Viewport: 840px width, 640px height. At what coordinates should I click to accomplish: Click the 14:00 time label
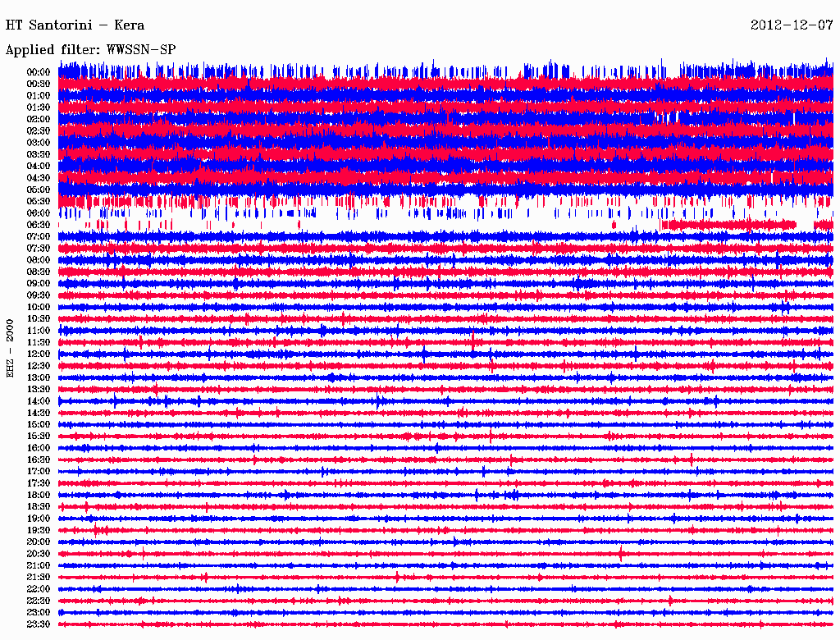39,401
